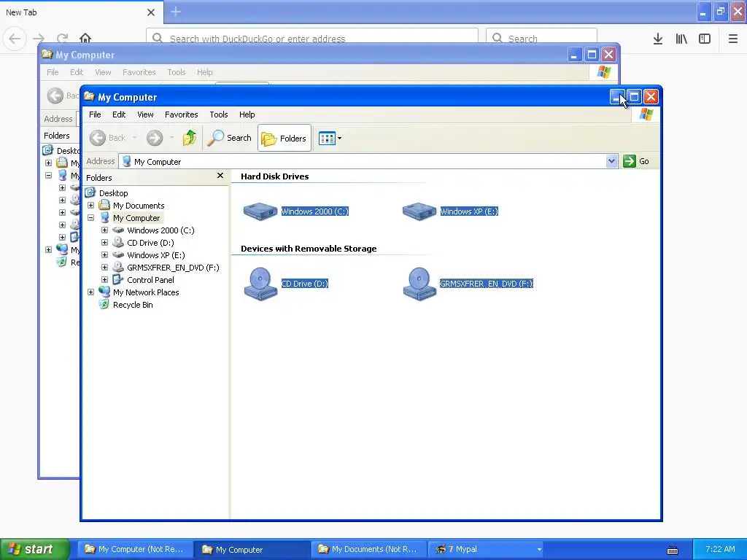
Task: Expand the GRMSXFRER_EN_DVD (F:) tree node
Action: click(x=104, y=267)
